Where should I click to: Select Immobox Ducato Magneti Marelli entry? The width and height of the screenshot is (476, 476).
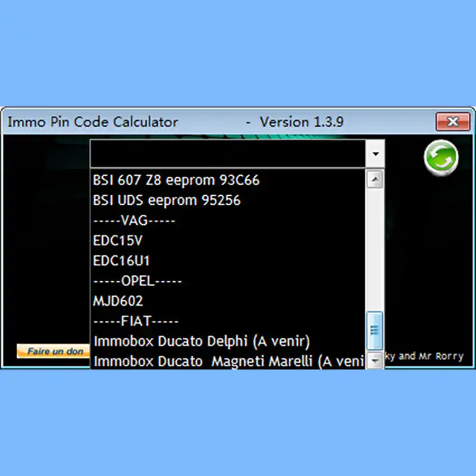click(228, 361)
